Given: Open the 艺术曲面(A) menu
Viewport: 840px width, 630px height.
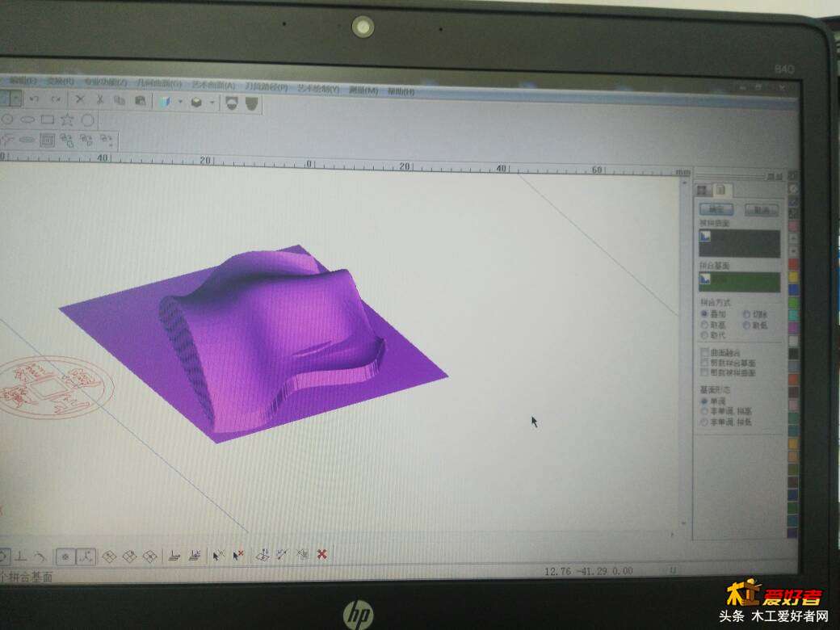Looking at the screenshot, I should pyautogui.click(x=212, y=85).
